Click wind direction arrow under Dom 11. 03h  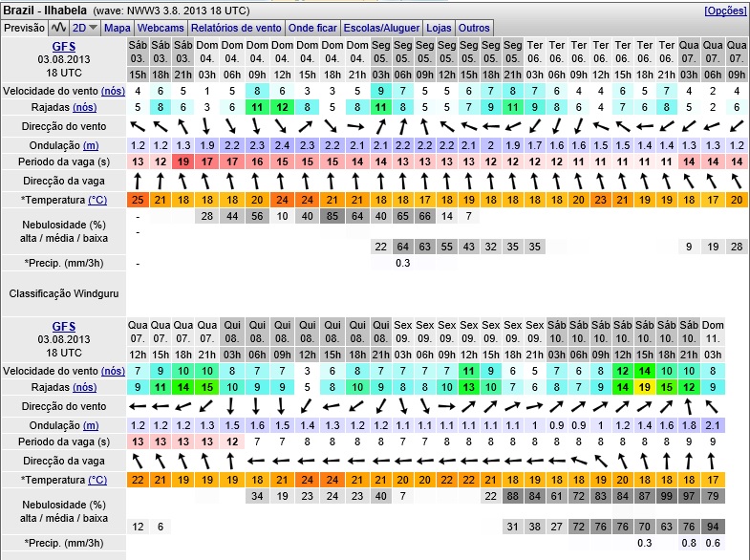click(x=712, y=406)
